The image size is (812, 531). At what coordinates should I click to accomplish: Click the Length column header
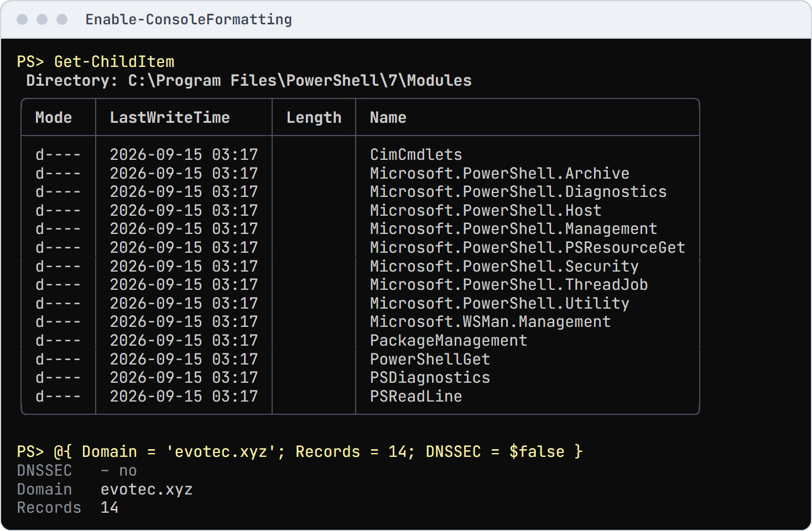[x=314, y=118]
